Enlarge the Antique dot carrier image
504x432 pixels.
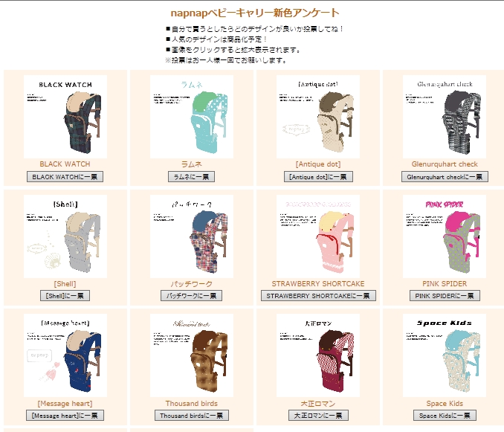318,117
